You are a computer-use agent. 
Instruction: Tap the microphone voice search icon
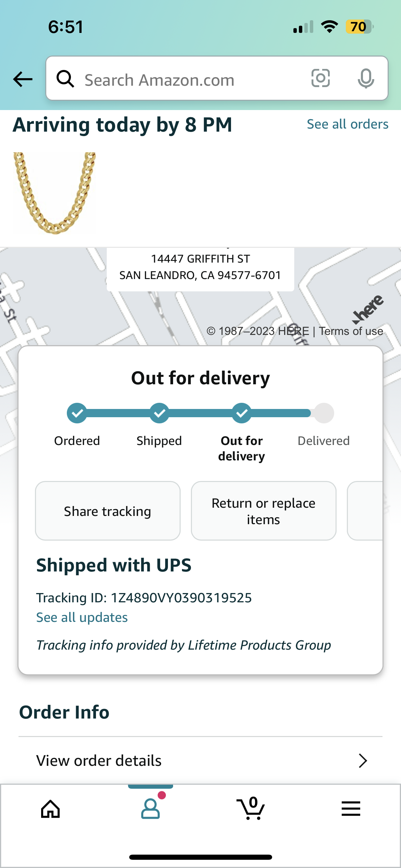coord(366,78)
